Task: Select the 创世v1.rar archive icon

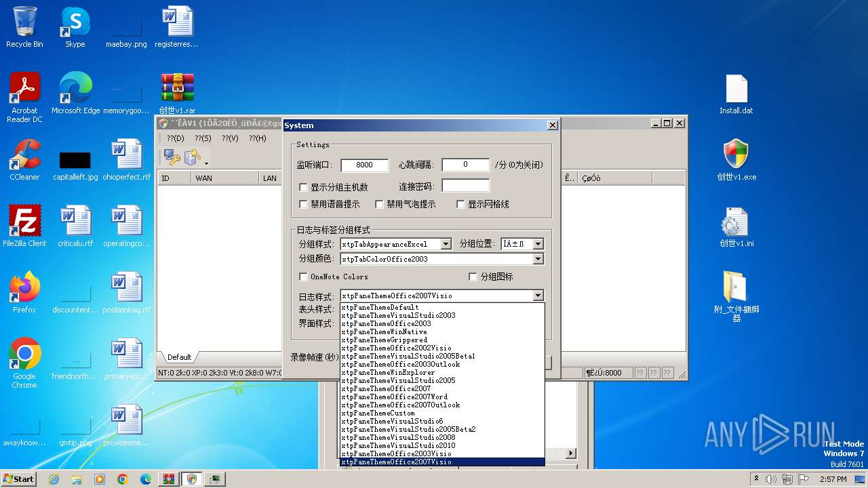Action: (x=178, y=94)
